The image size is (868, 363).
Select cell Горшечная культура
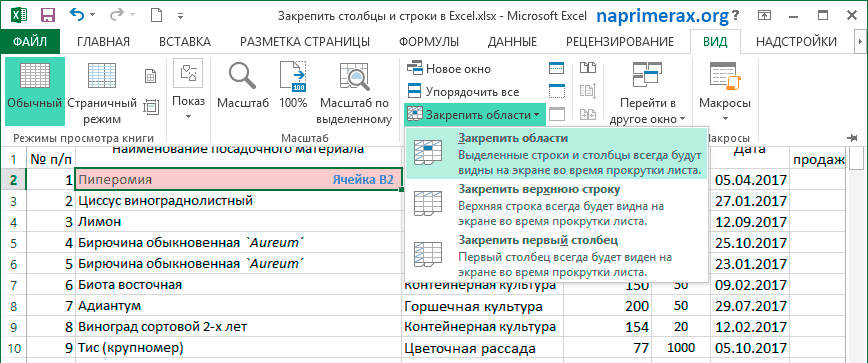[x=483, y=306]
